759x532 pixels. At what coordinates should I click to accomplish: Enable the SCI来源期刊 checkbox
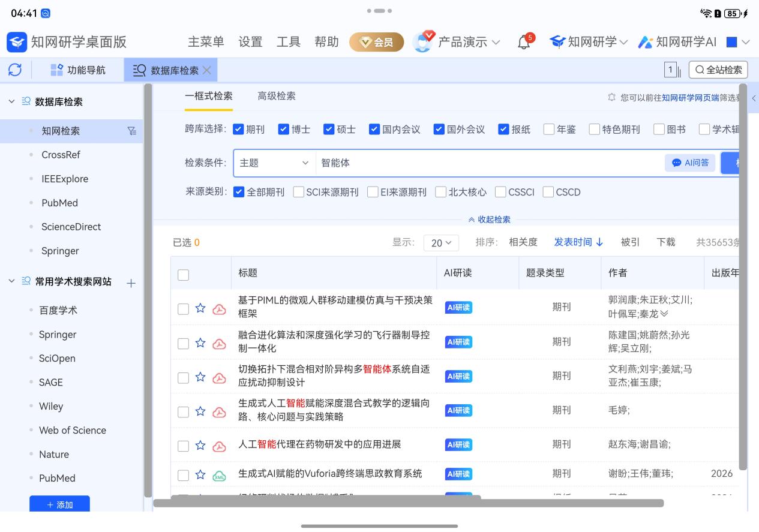click(x=298, y=192)
